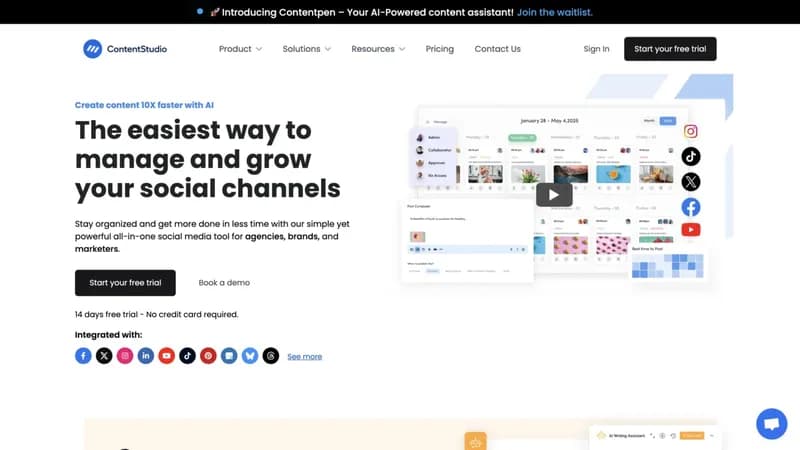
Task: Click hero Start your free trial button
Action: point(125,283)
